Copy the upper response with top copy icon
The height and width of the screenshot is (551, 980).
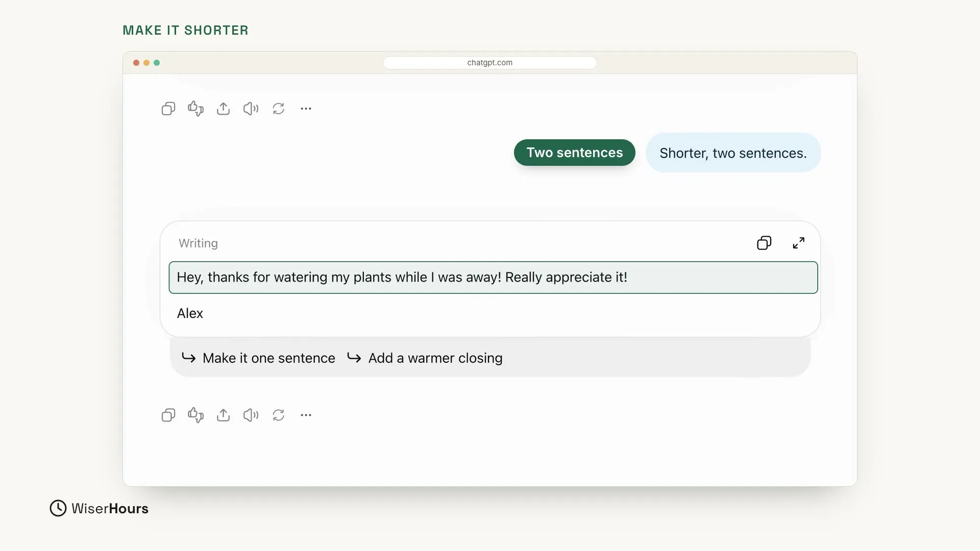[168, 109]
